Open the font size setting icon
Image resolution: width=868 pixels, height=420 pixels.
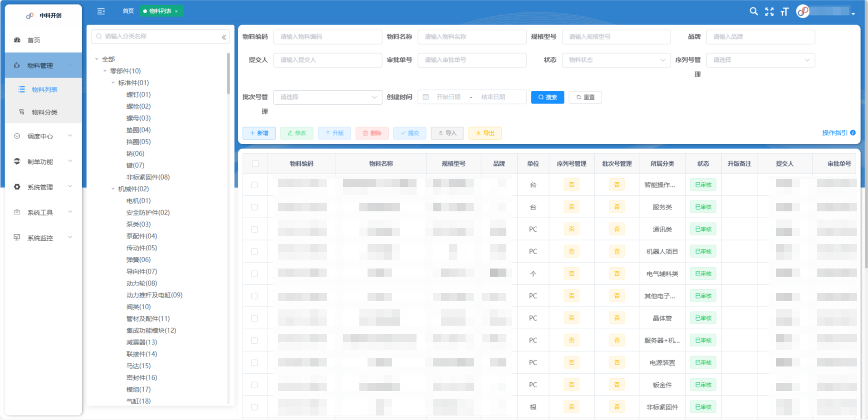click(x=785, y=11)
